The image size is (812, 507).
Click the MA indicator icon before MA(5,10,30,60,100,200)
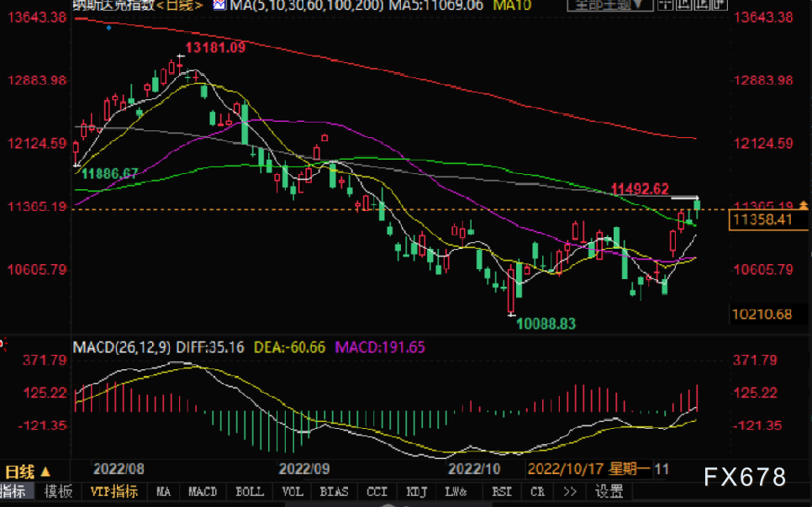point(219,5)
